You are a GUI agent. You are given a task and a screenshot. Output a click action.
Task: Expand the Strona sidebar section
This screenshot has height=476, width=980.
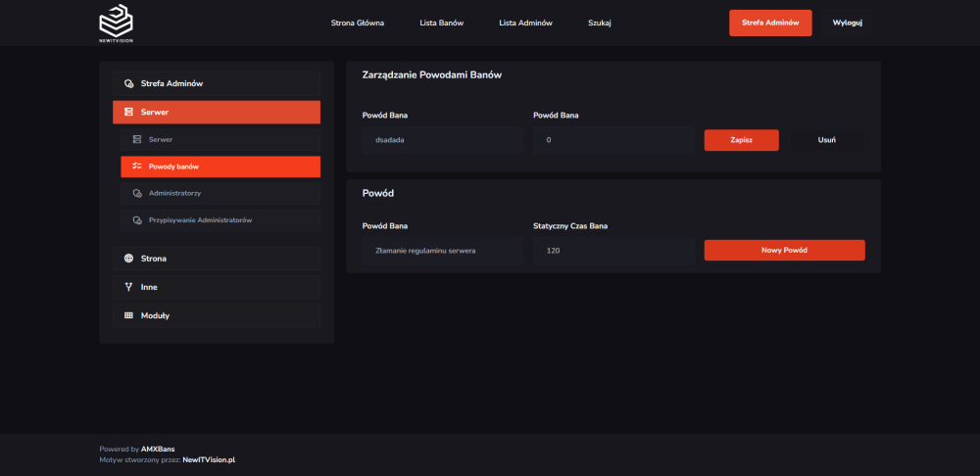tap(217, 259)
